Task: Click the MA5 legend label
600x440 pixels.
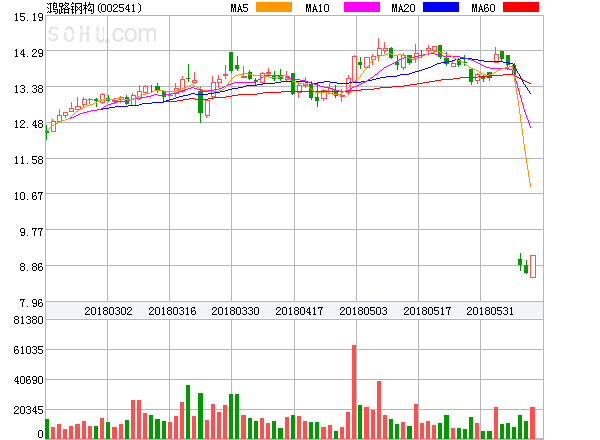Action: point(239,8)
